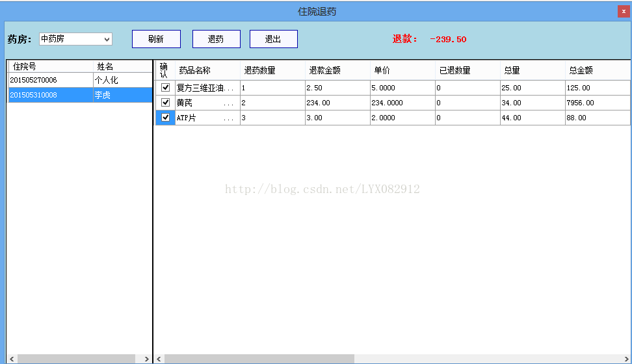
Task: Click refund amount 234.00 cell
Action: tap(337, 103)
